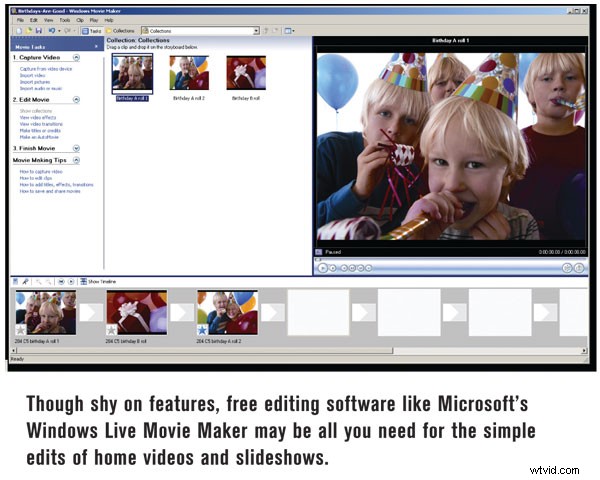The width and height of the screenshot is (600, 480).
Task: Click the Import video link
Action: (33, 75)
